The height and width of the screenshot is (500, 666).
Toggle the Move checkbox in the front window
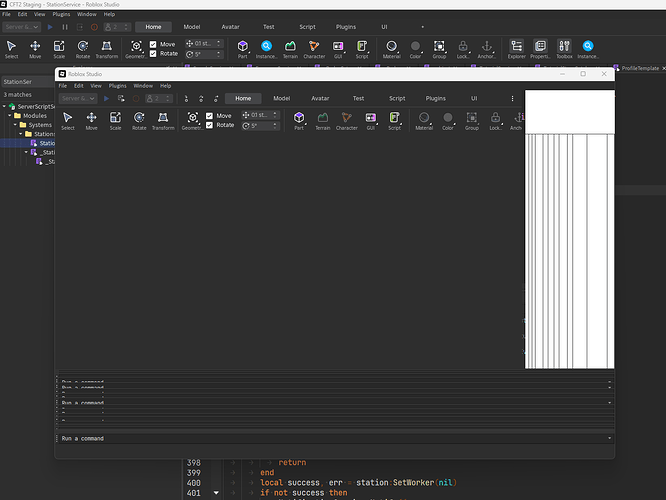(x=208, y=116)
